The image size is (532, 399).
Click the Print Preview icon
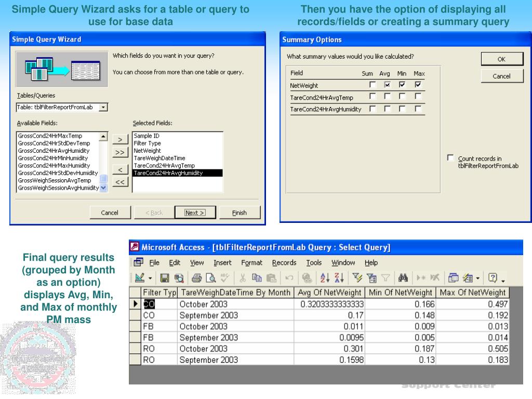pyautogui.click(x=211, y=278)
